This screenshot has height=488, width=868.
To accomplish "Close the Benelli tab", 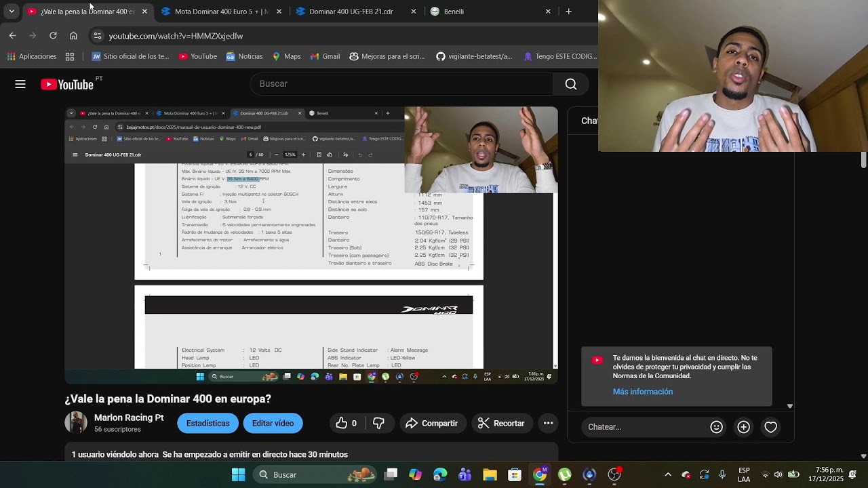I will click(548, 12).
